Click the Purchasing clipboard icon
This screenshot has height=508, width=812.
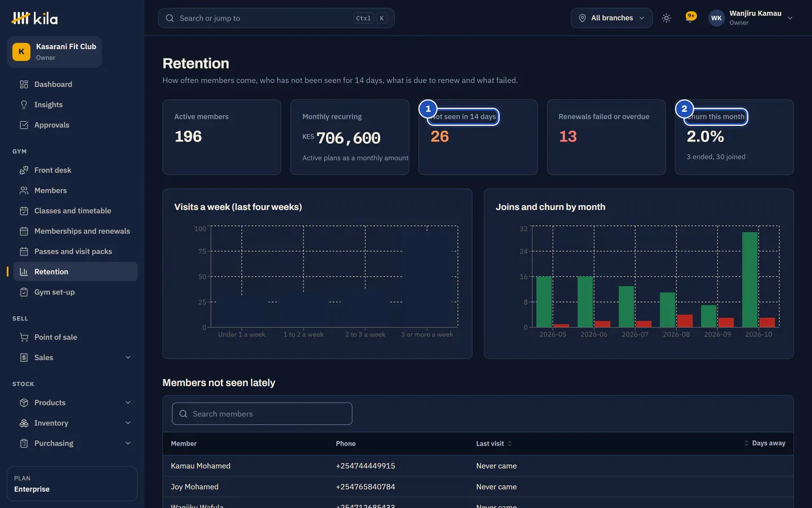pos(24,444)
